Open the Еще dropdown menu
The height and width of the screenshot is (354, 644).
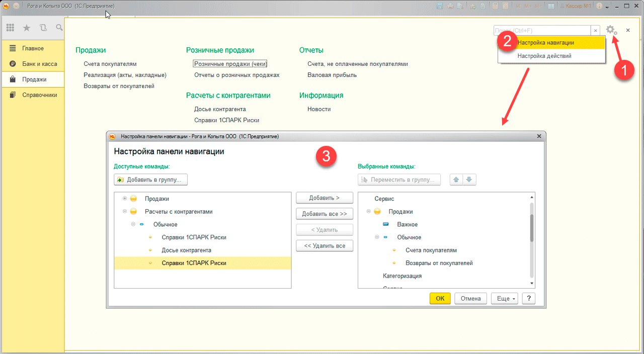[505, 298]
